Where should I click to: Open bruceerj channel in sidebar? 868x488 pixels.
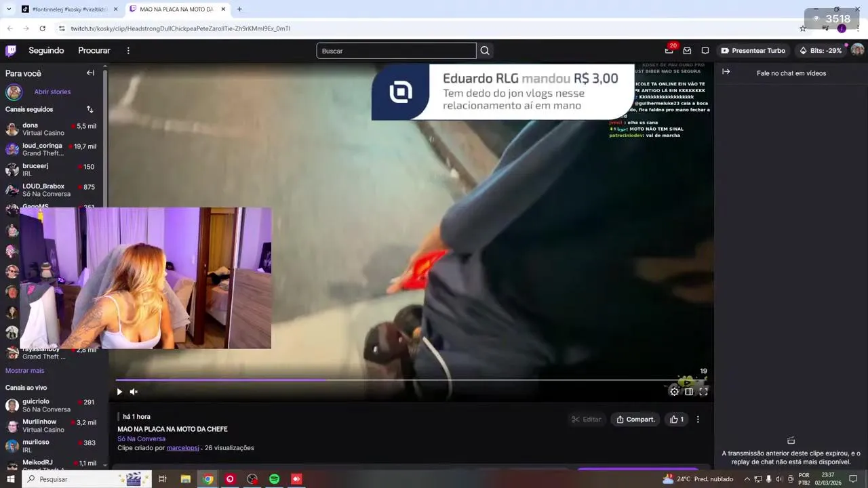[x=52, y=169]
